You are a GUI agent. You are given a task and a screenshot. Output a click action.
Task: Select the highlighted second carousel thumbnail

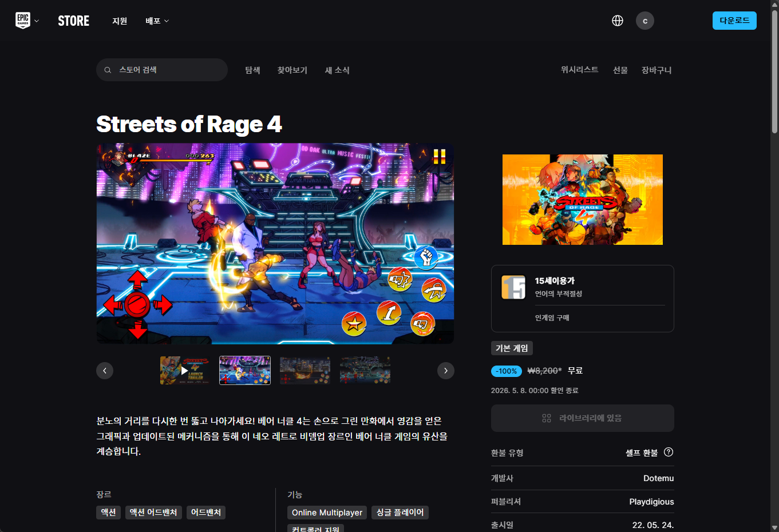[245, 370]
